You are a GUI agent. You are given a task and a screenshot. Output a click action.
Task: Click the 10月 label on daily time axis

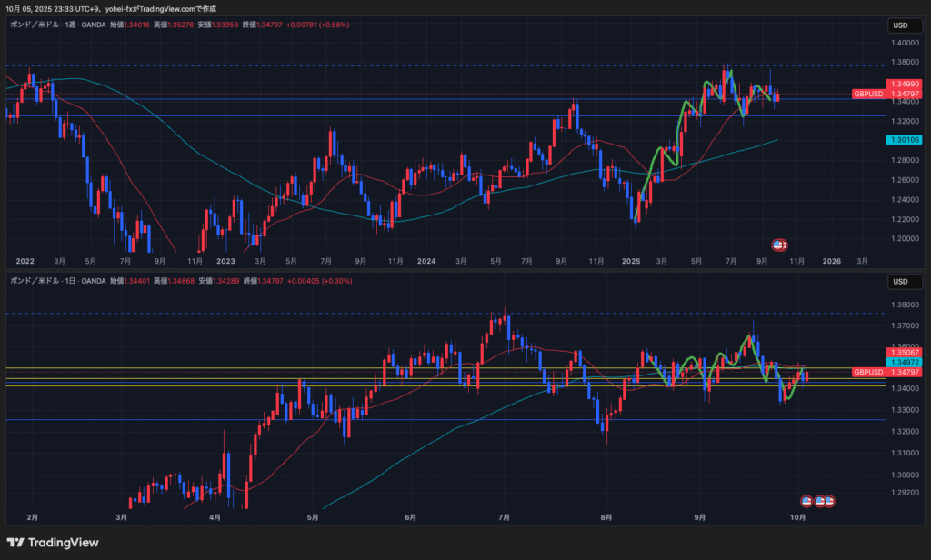click(796, 516)
